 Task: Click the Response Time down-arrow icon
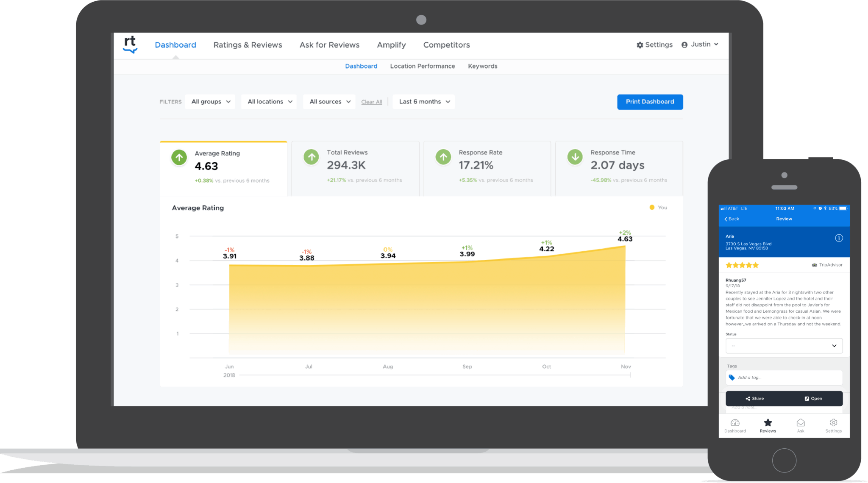coord(575,157)
